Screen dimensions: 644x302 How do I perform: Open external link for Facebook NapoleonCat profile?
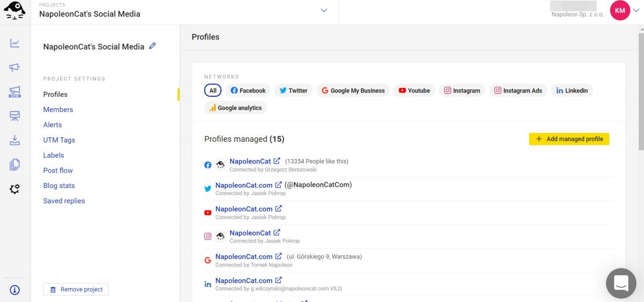(x=277, y=161)
